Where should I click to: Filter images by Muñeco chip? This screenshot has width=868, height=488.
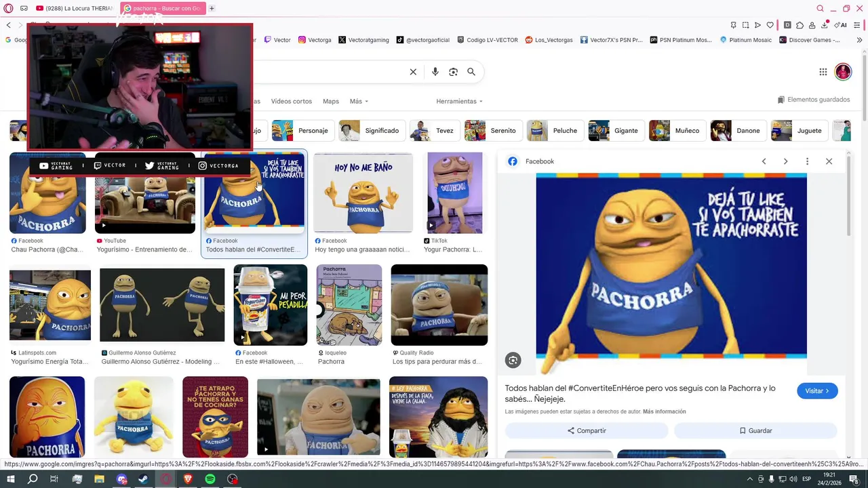(x=677, y=130)
